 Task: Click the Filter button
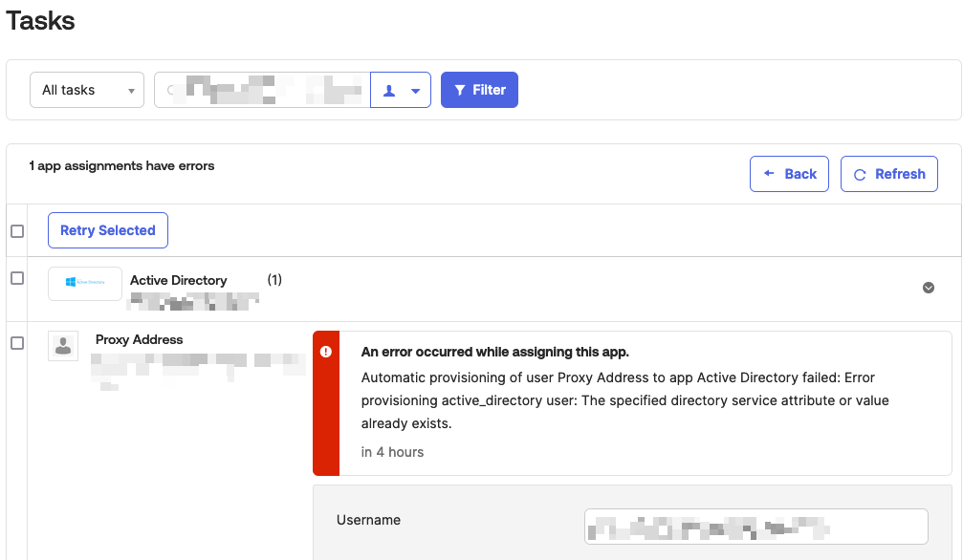point(479,90)
